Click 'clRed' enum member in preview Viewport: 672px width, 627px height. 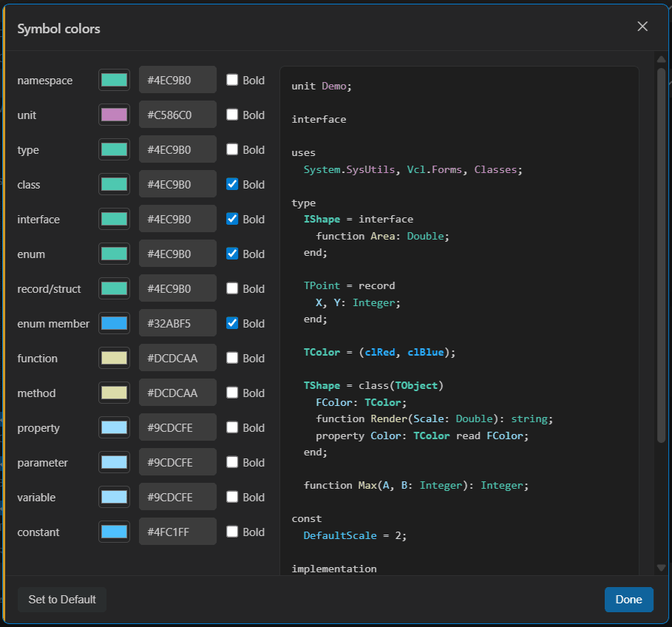[x=380, y=352]
